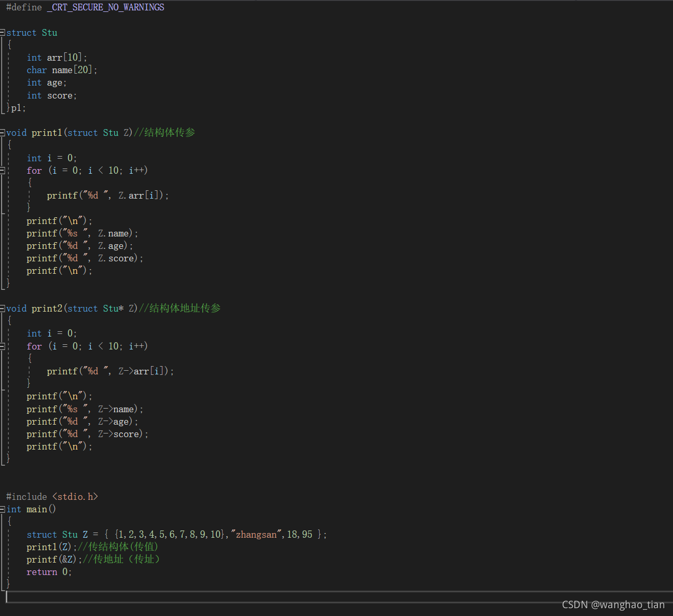Image resolution: width=673 pixels, height=616 pixels.
Task: Collapse the for loop inside print2
Action: click(x=3, y=346)
